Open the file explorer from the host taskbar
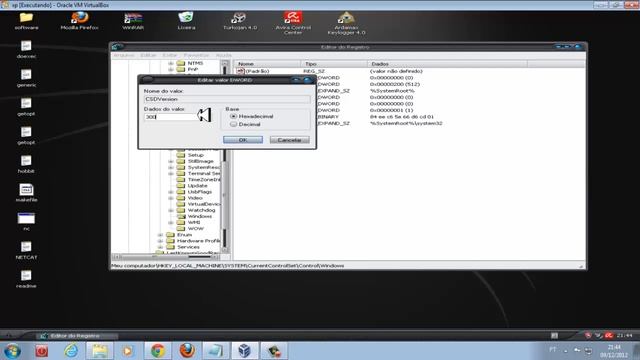The image size is (640, 360). [100, 351]
